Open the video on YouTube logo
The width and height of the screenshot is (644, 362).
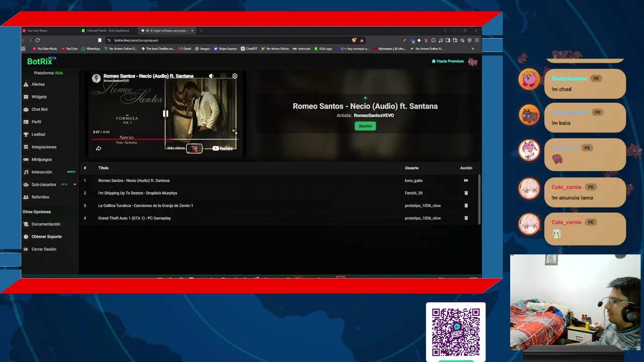click(223, 148)
